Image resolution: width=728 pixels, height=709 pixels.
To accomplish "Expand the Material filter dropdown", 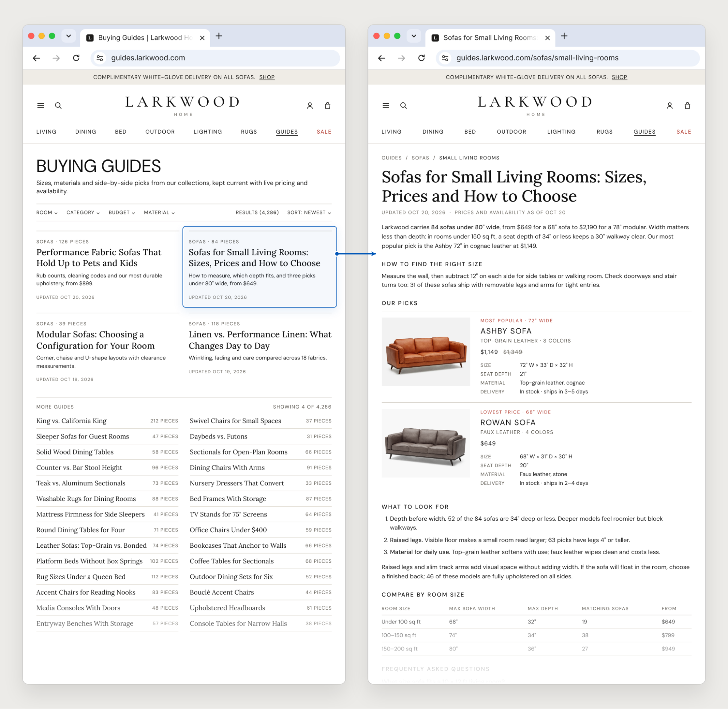I will (x=160, y=213).
